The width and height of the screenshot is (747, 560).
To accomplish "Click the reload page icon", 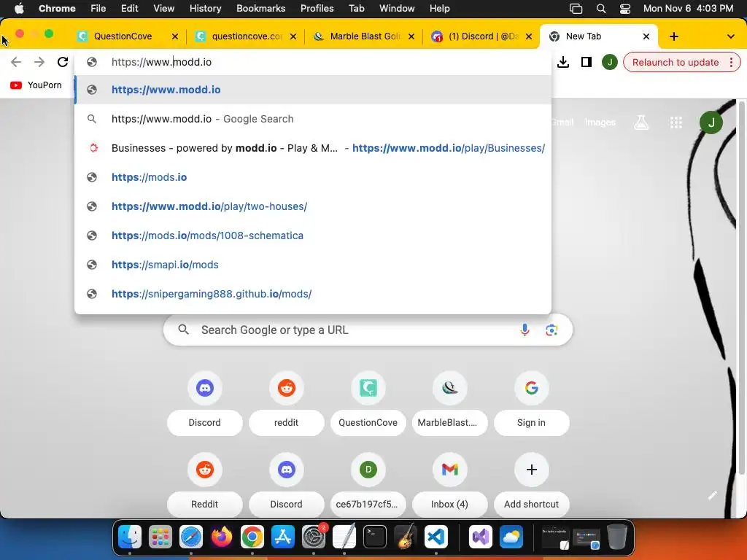I will (x=63, y=62).
